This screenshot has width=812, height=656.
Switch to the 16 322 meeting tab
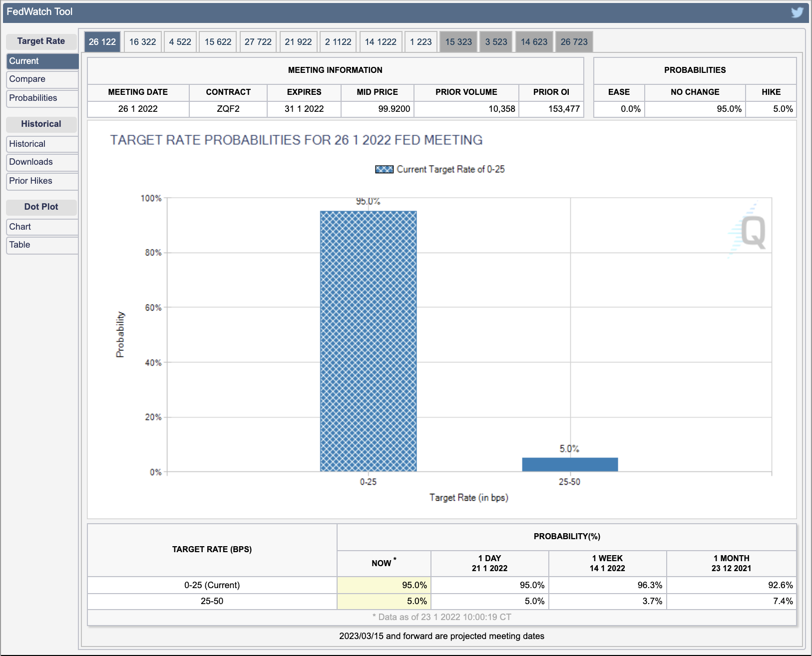(143, 42)
